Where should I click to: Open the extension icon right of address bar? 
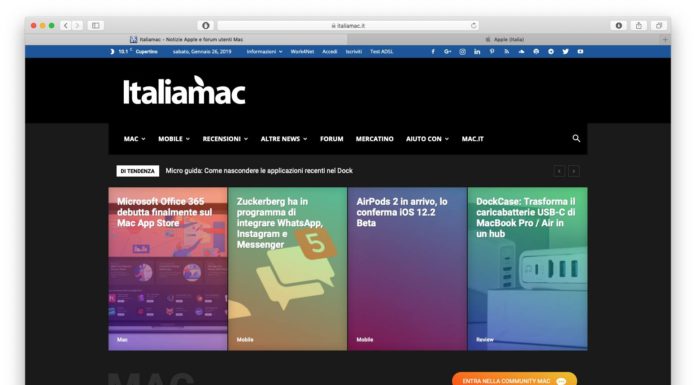click(618, 25)
